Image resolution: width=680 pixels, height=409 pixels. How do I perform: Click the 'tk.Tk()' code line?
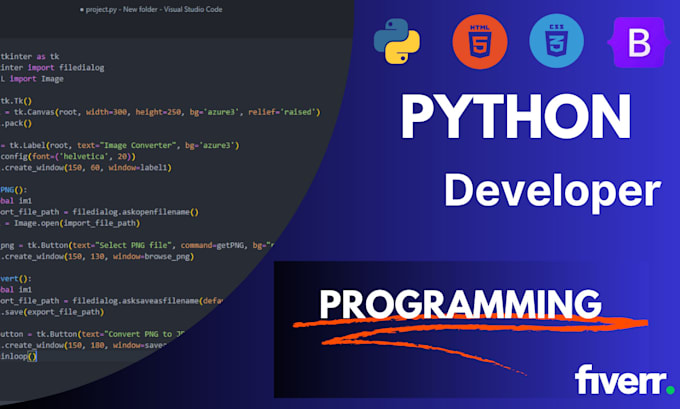(x=16, y=101)
